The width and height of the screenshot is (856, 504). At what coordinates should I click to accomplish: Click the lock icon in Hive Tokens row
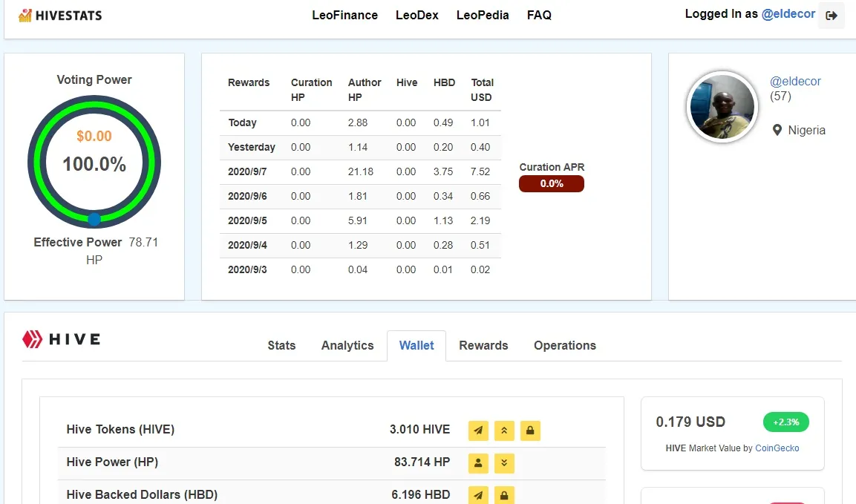(530, 431)
